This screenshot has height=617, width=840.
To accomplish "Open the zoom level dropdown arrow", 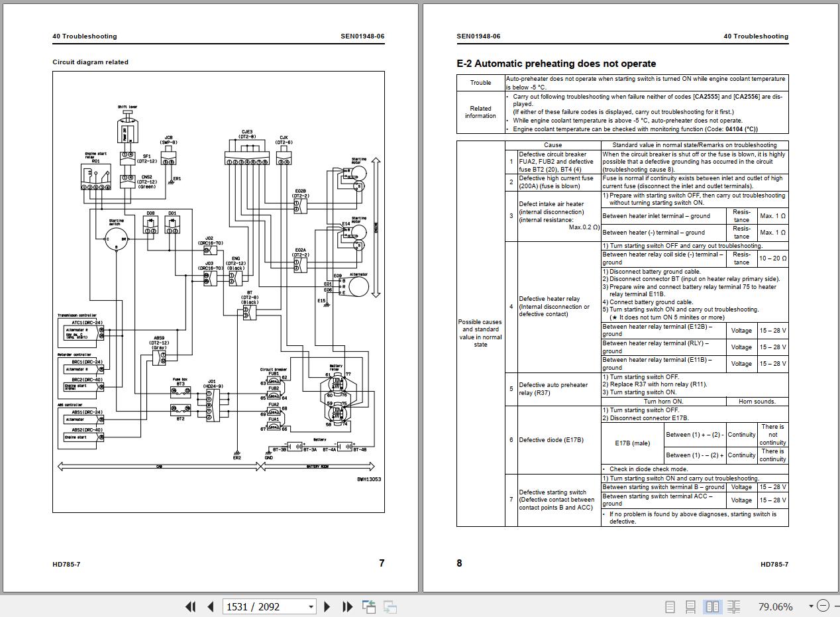I will [811, 606].
